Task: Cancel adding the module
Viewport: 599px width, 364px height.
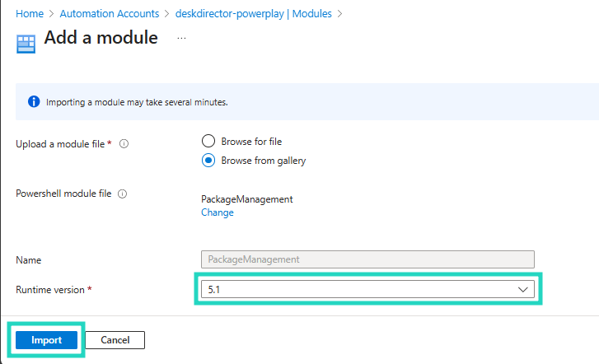Action: 115,340
